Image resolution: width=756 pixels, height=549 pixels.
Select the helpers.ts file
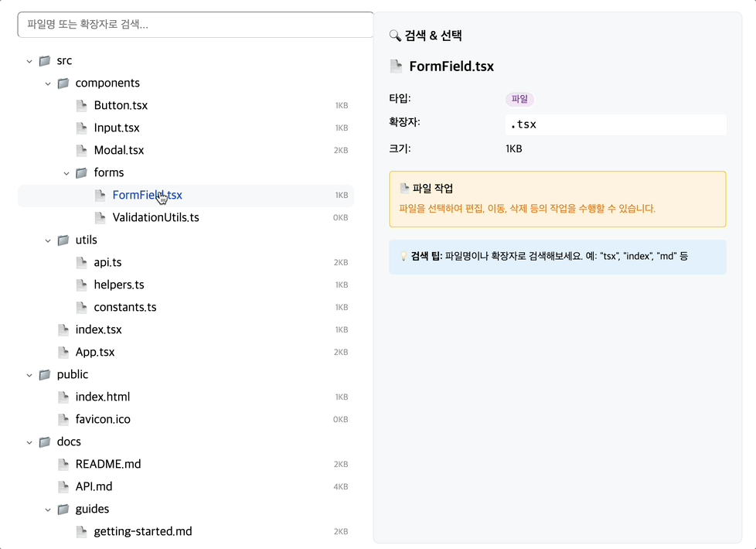pos(119,285)
